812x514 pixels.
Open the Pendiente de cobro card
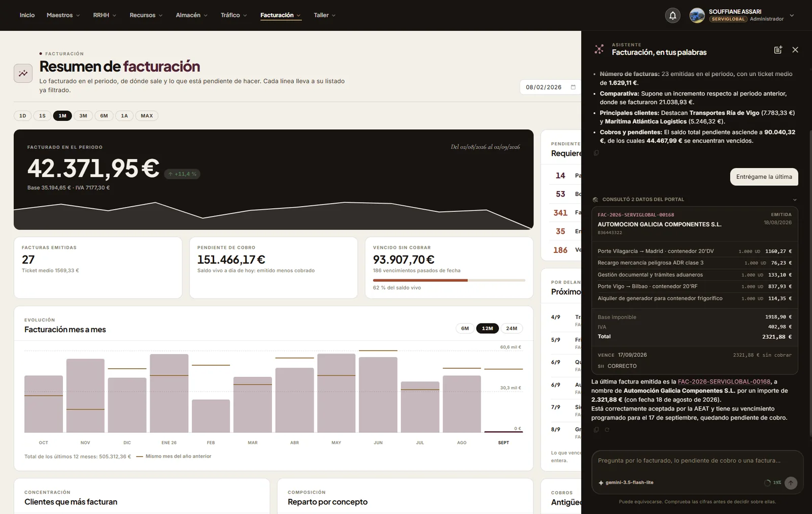pyautogui.click(x=274, y=268)
